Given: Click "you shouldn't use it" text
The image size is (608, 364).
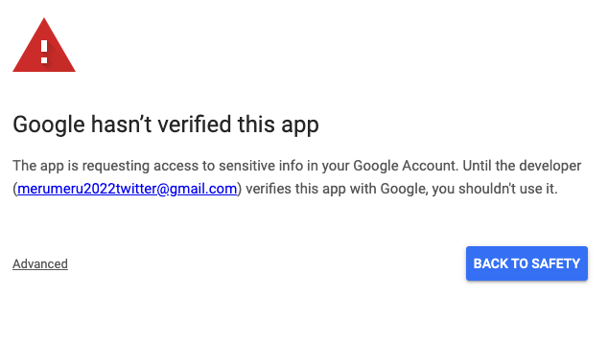Looking at the screenshot, I should [x=495, y=189].
